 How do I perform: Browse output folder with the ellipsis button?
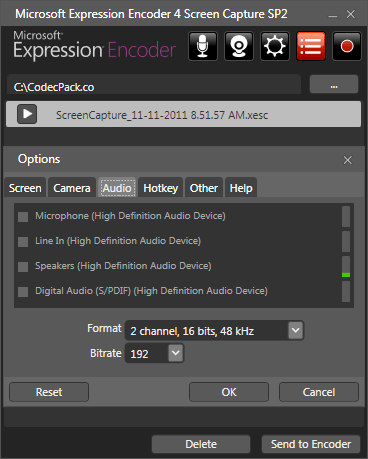pos(334,84)
